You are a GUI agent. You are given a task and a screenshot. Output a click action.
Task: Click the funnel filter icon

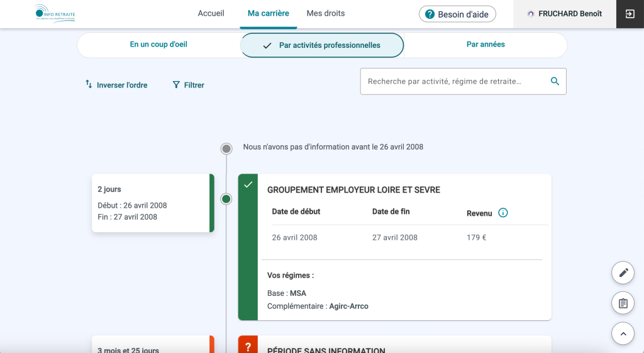176,85
